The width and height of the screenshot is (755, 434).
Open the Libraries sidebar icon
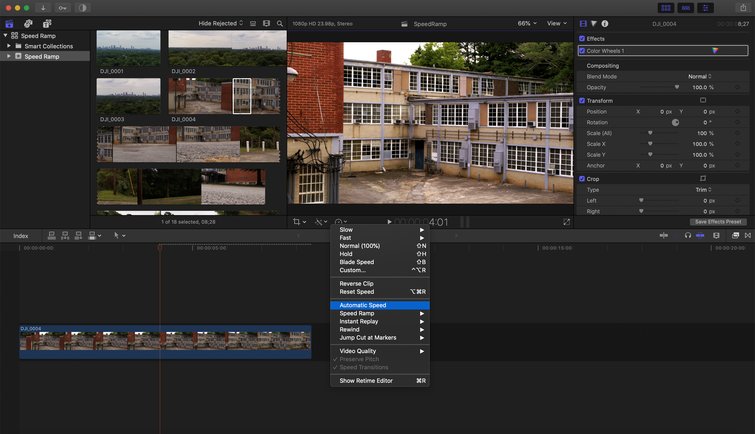point(10,23)
